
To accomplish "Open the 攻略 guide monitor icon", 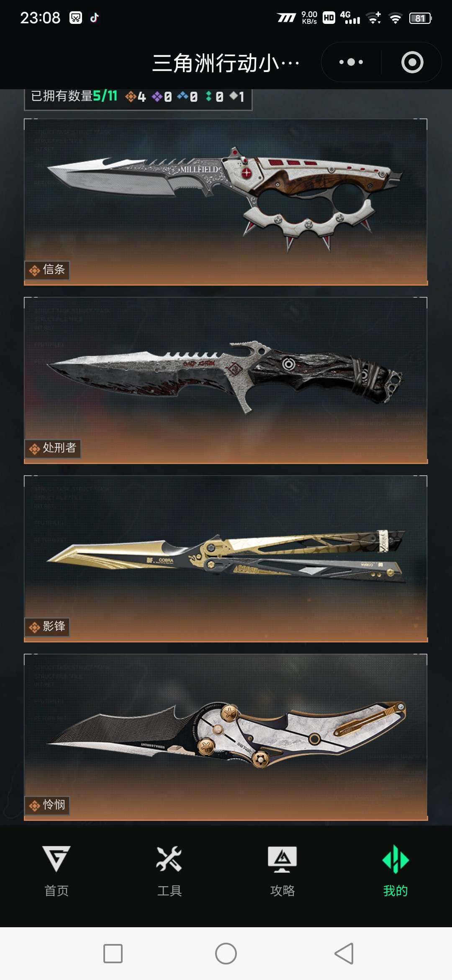I will tap(282, 859).
